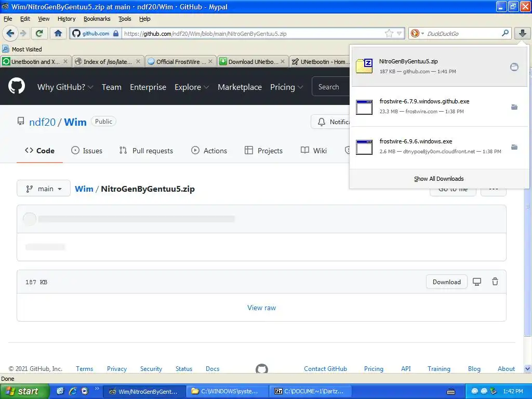Image resolution: width=532 pixels, height=399 pixels.
Task: Click the Notifications bell button
Action: click(x=330, y=122)
